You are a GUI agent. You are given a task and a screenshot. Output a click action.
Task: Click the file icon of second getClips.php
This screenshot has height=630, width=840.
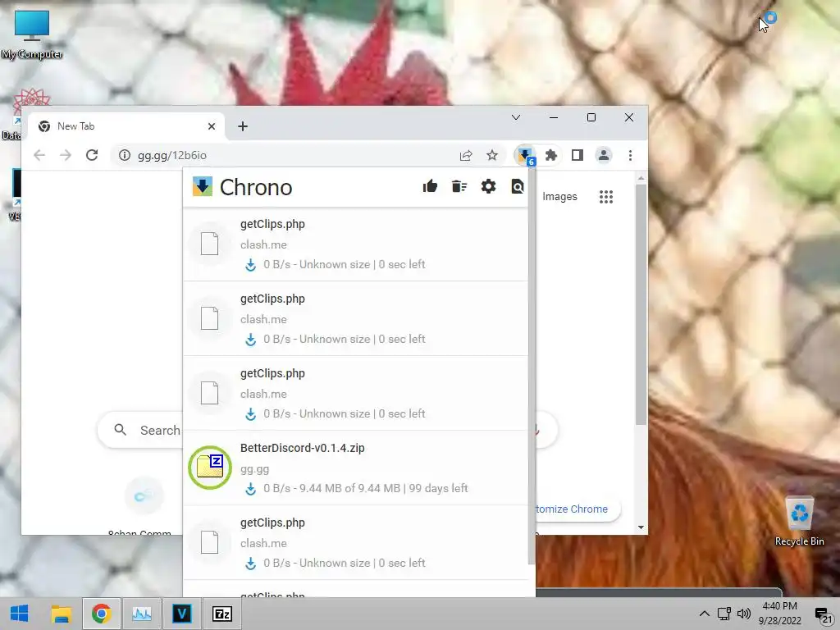[209, 318]
